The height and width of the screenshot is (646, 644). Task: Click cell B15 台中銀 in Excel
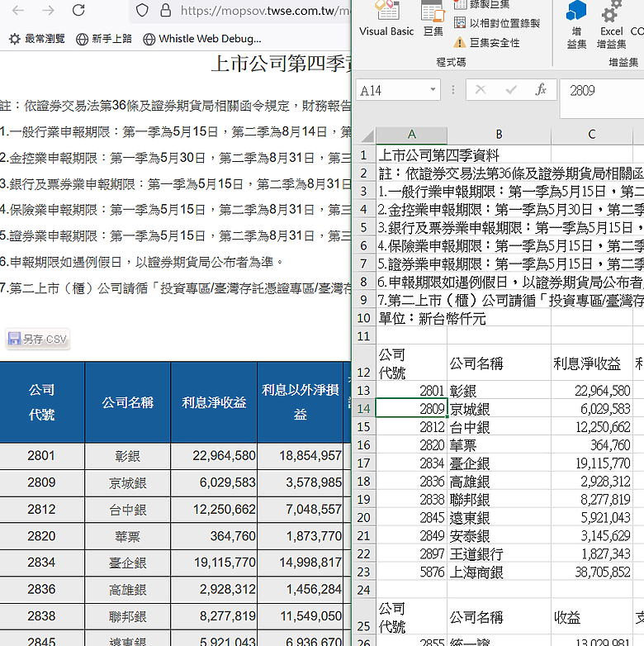(x=499, y=427)
